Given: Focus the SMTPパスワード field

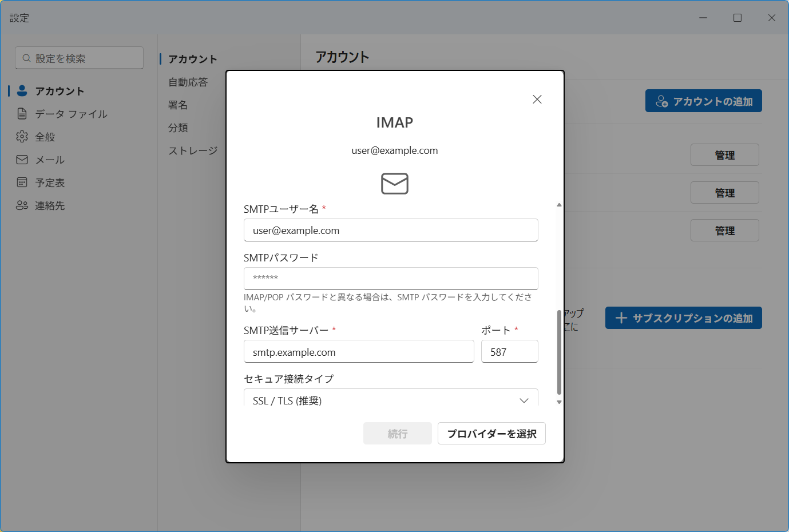Looking at the screenshot, I should (x=391, y=279).
